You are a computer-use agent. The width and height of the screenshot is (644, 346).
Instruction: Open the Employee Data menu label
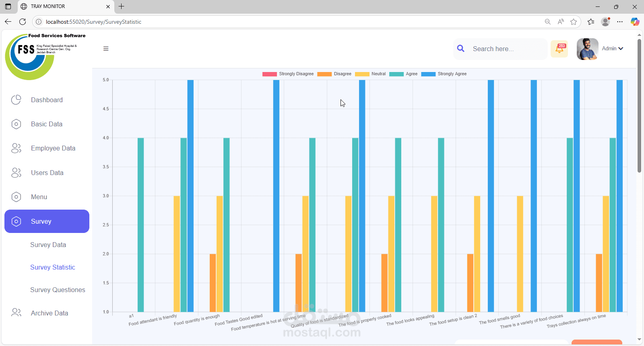point(53,148)
